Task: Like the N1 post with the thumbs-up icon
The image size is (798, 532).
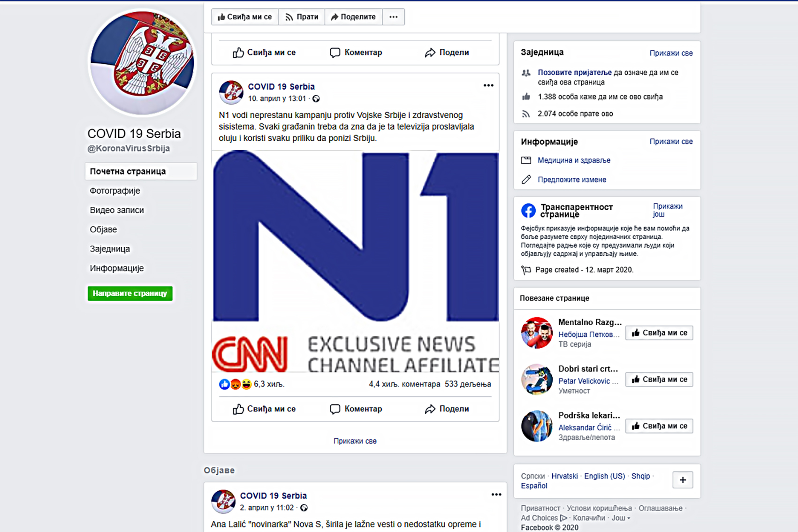Action: pos(238,409)
